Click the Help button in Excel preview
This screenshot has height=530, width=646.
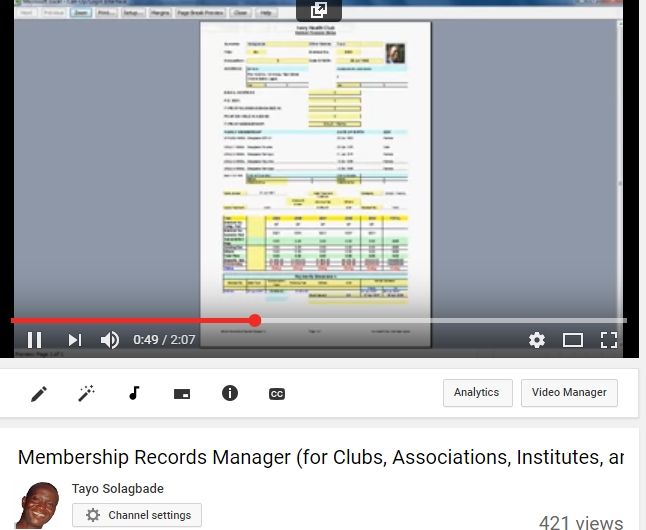(x=266, y=13)
